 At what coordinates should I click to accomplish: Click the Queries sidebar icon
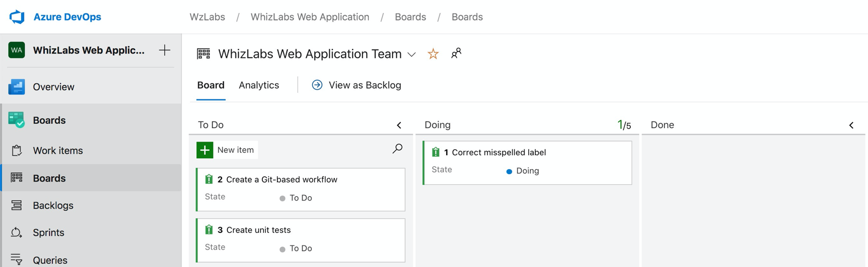tap(17, 260)
